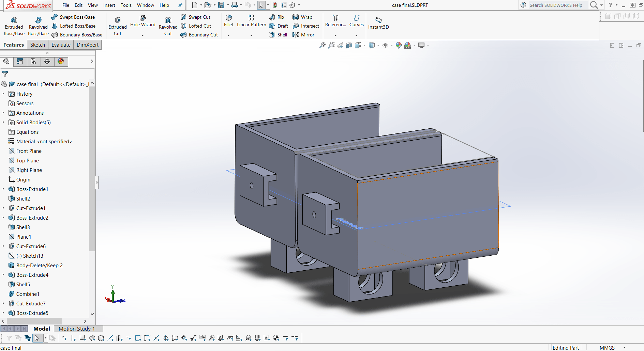
Task: Toggle the Filter Surface Bodies selection filter
Action: [x=92, y=338]
